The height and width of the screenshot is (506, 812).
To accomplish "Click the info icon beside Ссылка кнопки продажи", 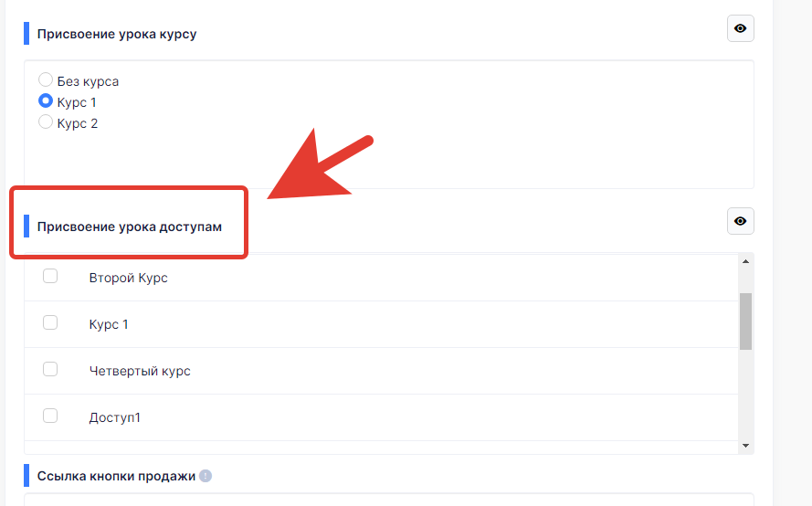I will (206, 476).
